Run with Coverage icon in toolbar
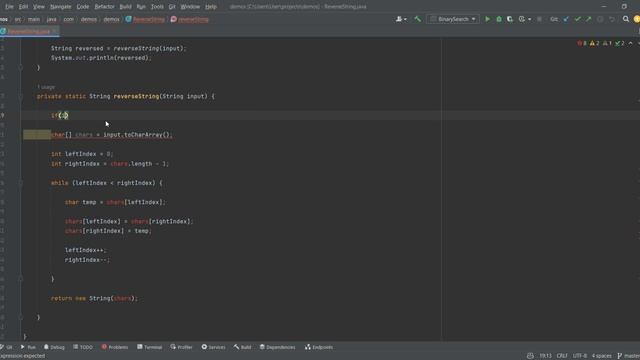This screenshot has width=640, height=360. coord(510,19)
